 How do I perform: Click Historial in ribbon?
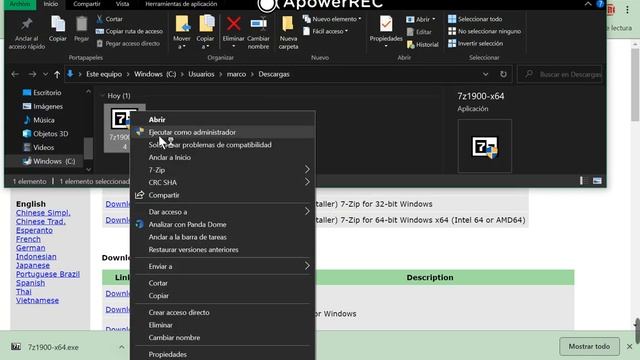pyautogui.click(x=422, y=44)
